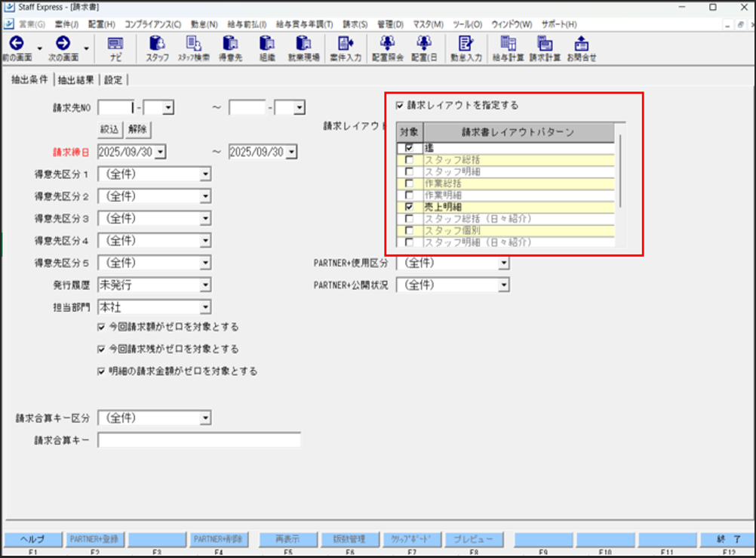Open the 担当部門 dropdown list
This screenshot has width=756, height=558.
[x=204, y=307]
